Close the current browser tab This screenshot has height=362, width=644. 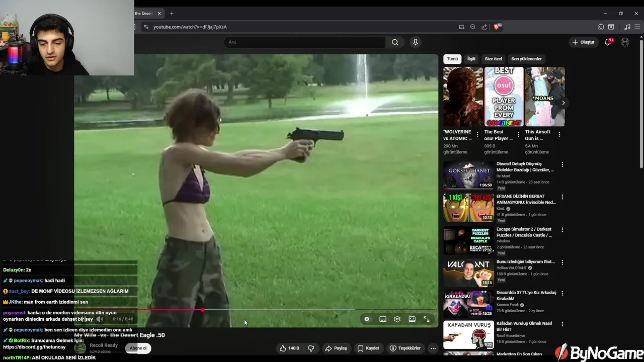point(159,14)
